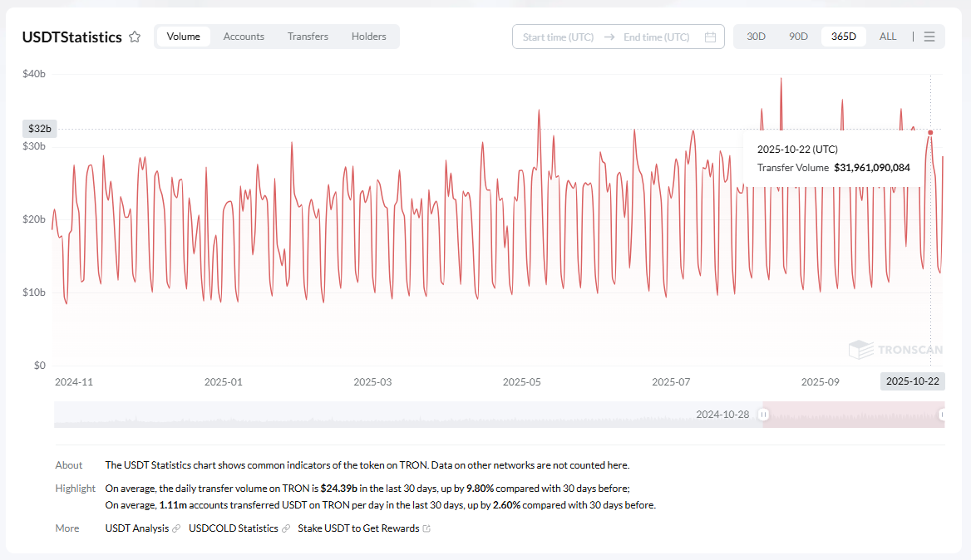971x560 pixels.
Task: Open the Holders tab
Action: [368, 37]
